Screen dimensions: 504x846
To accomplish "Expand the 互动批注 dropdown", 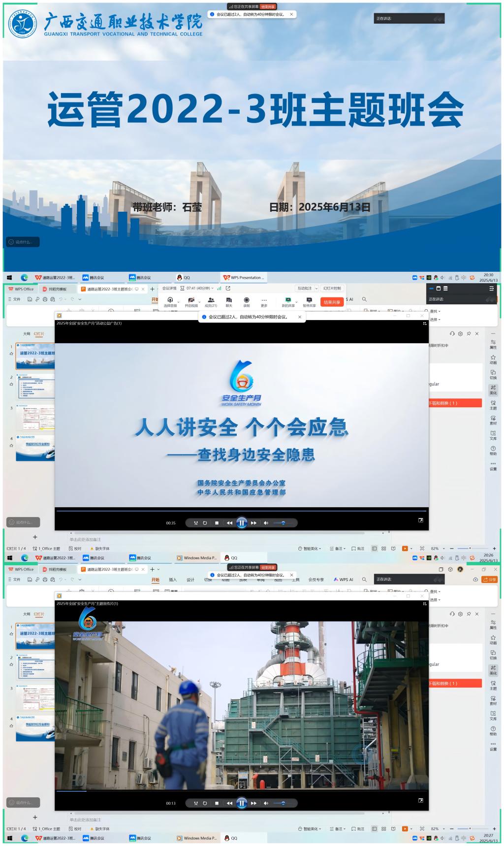I will click(x=316, y=289).
